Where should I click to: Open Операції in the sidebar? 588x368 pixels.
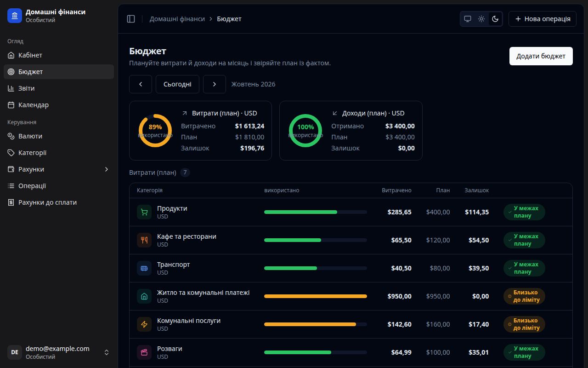(59, 186)
